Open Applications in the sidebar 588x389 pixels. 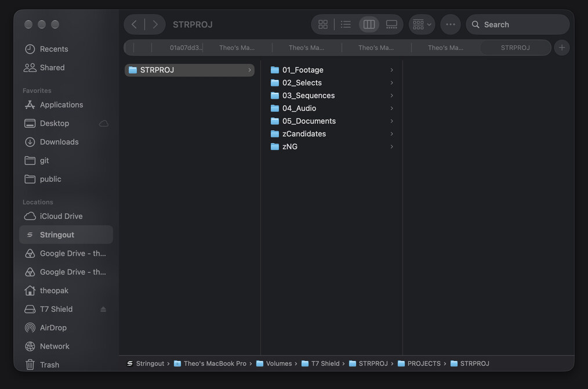pos(66,105)
